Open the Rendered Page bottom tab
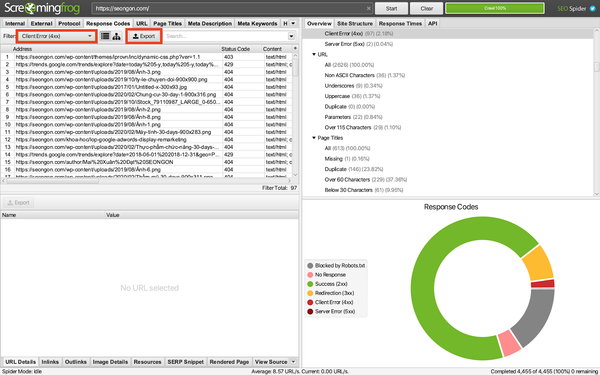Screen dimensions: 600x375 click(229, 362)
